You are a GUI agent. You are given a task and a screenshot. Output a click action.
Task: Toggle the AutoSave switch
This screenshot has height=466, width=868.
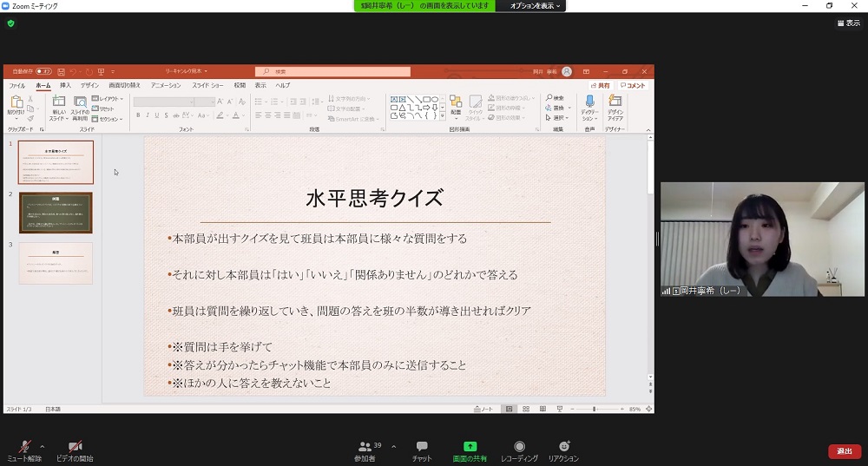point(43,71)
